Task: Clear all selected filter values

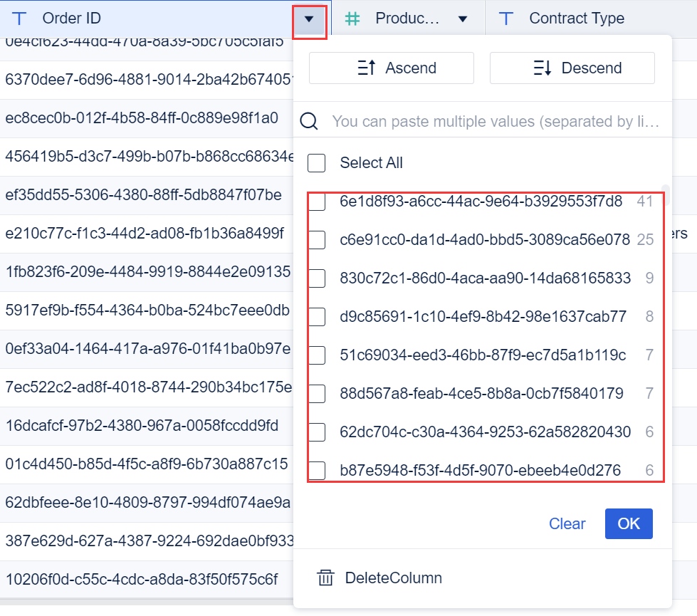Action: click(x=567, y=523)
